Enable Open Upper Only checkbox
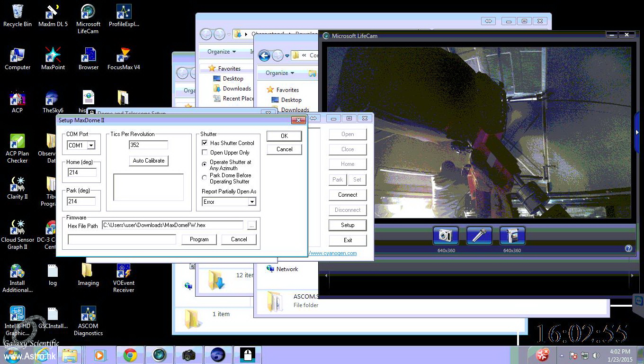The width and height of the screenshot is (644, 364). pos(205,152)
